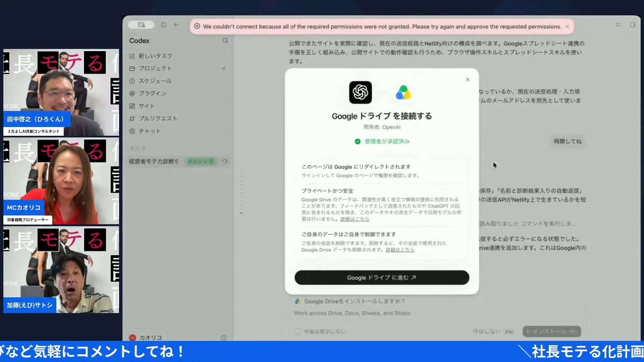Toggle the 今後は表示しない checkbox

click(297, 331)
